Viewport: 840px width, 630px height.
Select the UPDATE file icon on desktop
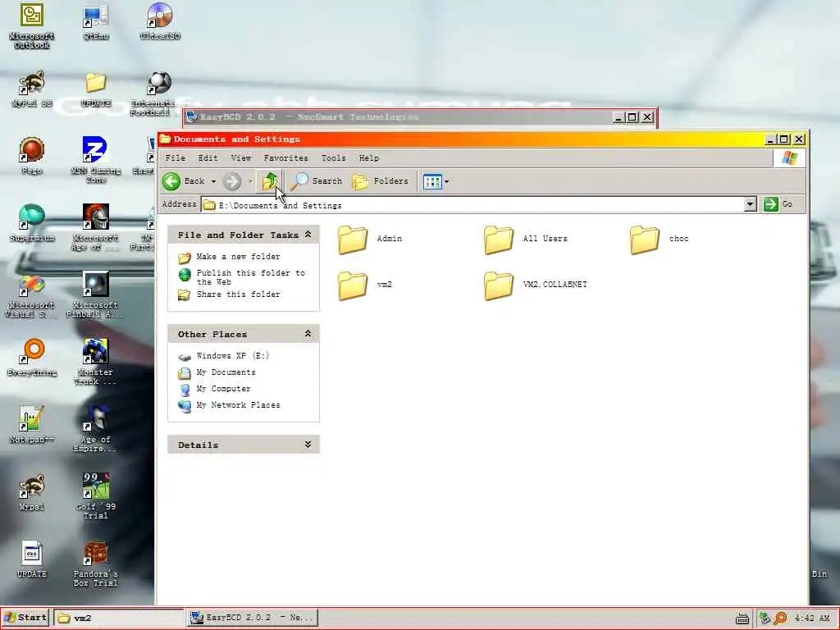[32, 561]
